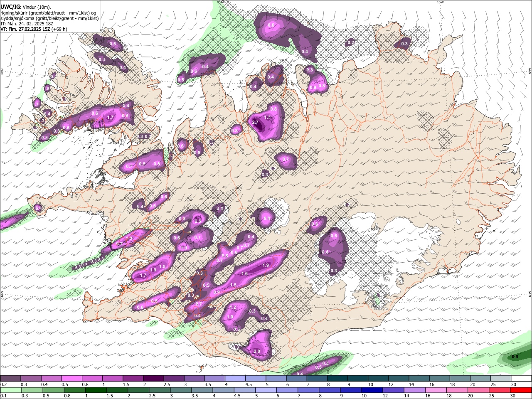Click the '0.1' label in the lower legend
532x399 pixels.
[3, 396]
